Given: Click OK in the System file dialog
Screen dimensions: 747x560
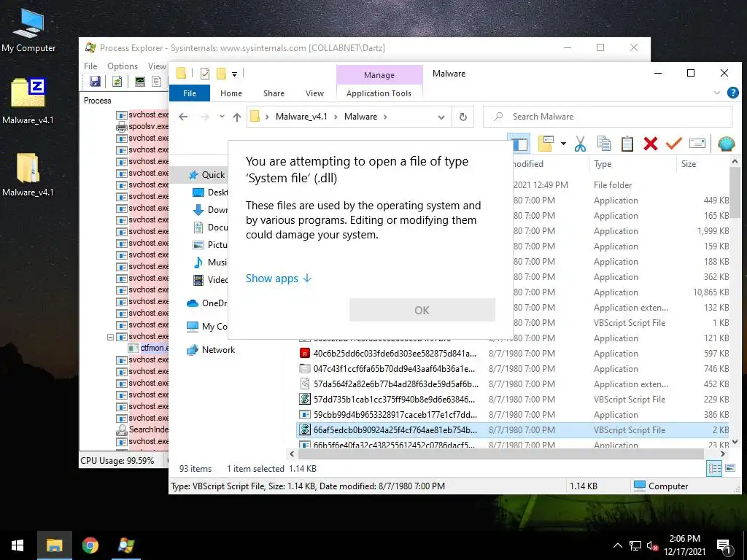Looking at the screenshot, I should [x=422, y=310].
